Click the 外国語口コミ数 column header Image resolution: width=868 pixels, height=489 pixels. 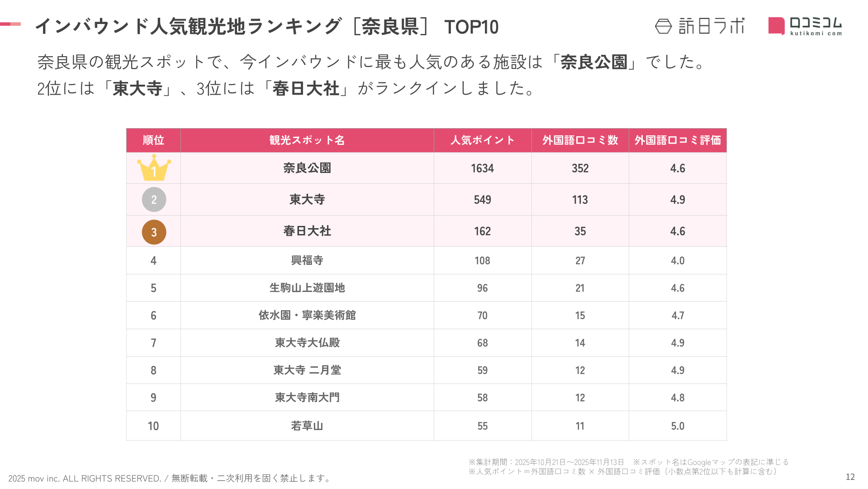tap(580, 140)
